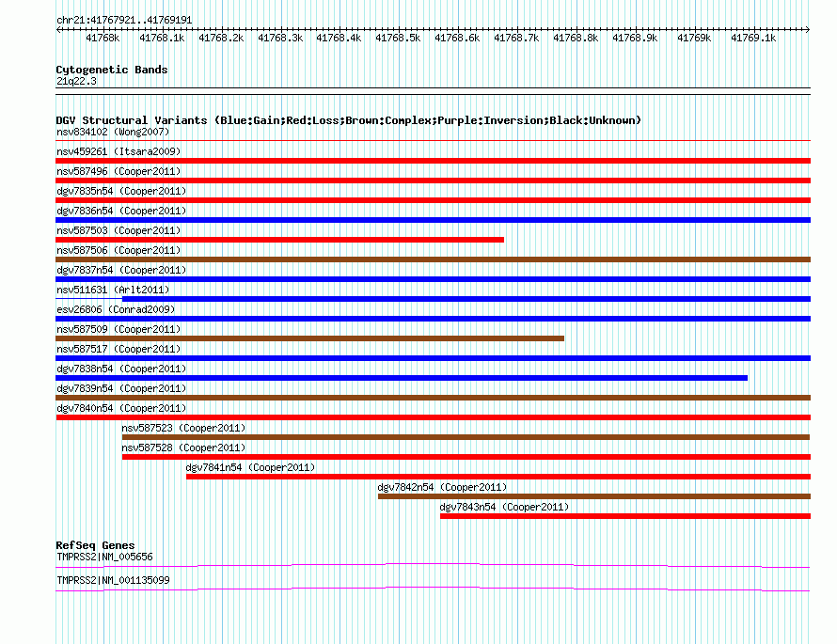Click coordinate label chr21:41767921..41769191
This screenshot has width=837, height=644.
124,20
